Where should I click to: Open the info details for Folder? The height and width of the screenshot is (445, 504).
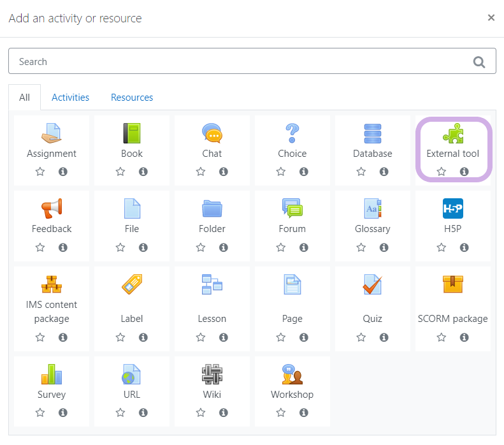point(224,247)
